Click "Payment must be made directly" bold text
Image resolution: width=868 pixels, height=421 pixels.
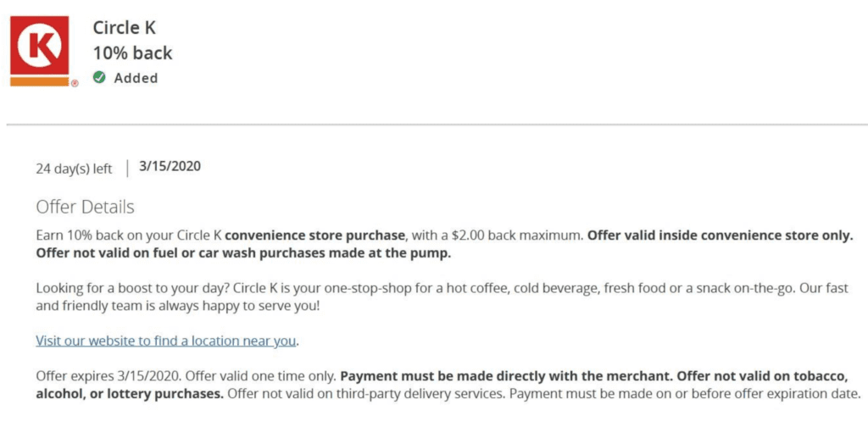point(480,376)
